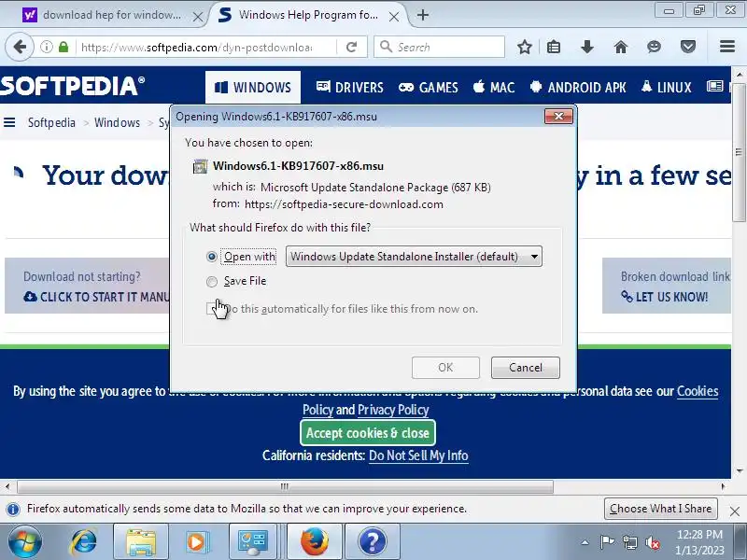Open WINDOWS section in Softpedia nav

pyautogui.click(x=252, y=87)
